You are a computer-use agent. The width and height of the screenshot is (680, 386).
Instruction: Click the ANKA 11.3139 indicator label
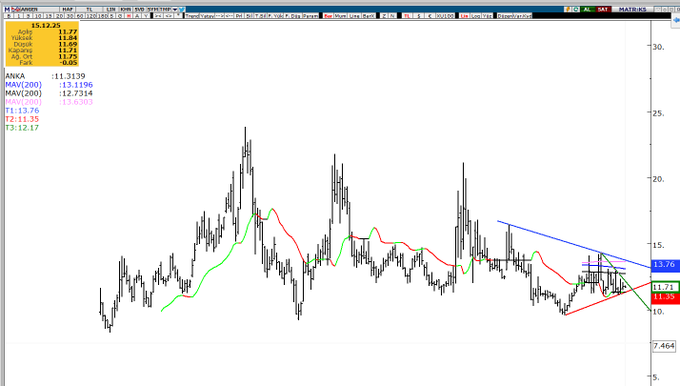(45, 76)
